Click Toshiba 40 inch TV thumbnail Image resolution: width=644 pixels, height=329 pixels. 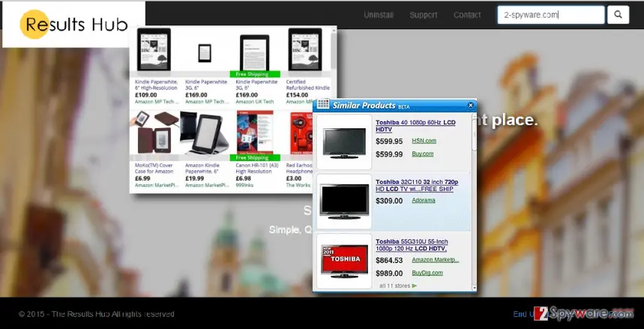point(344,142)
